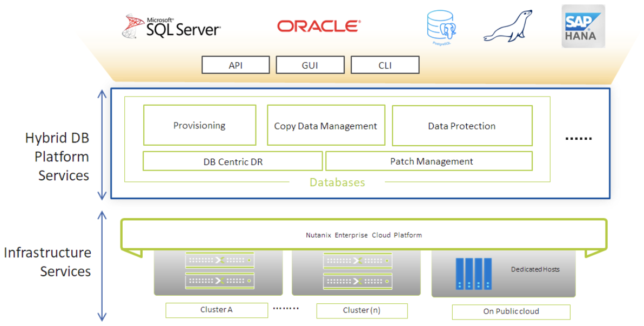Select the "Hybrid DB Platform Services" heading
644x326 pixels.
pyautogui.click(x=57, y=156)
